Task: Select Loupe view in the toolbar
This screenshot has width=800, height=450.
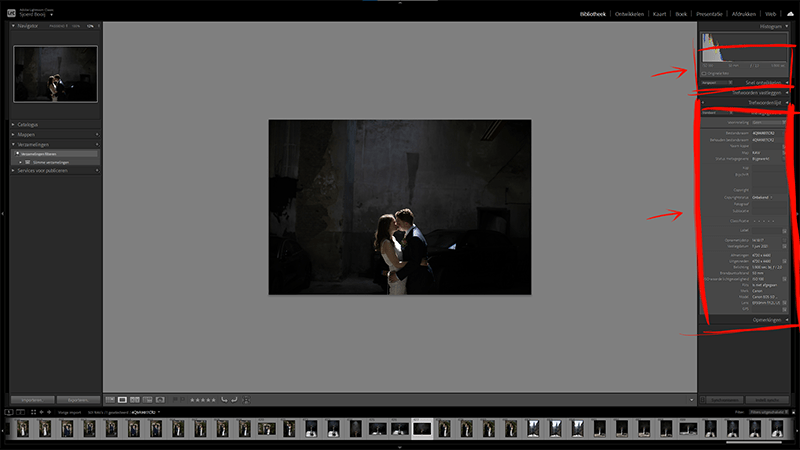Action: point(122,400)
